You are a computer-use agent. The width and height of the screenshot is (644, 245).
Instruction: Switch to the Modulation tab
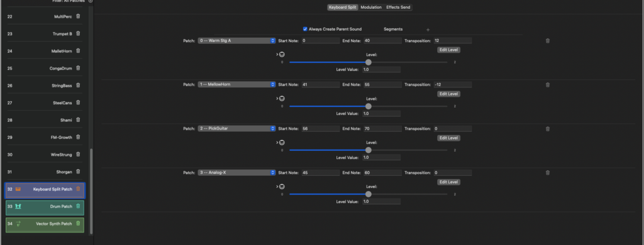click(x=371, y=8)
